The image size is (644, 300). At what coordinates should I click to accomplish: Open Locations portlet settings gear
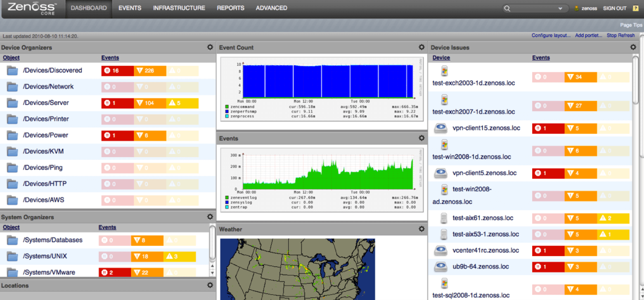point(210,285)
